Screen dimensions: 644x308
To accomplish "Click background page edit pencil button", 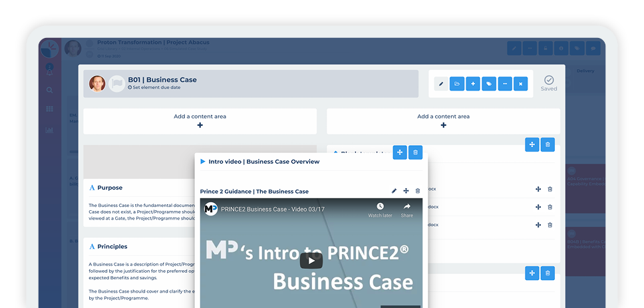I will coord(514,48).
